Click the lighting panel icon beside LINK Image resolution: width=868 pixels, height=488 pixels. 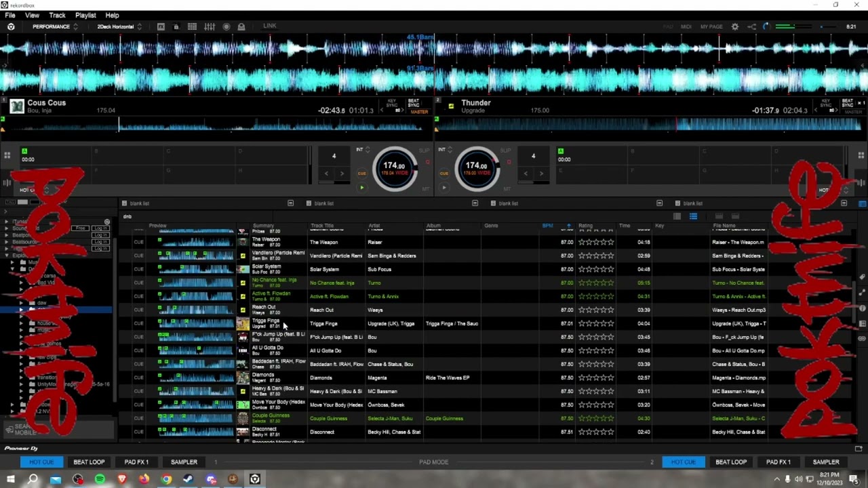tap(241, 26)
